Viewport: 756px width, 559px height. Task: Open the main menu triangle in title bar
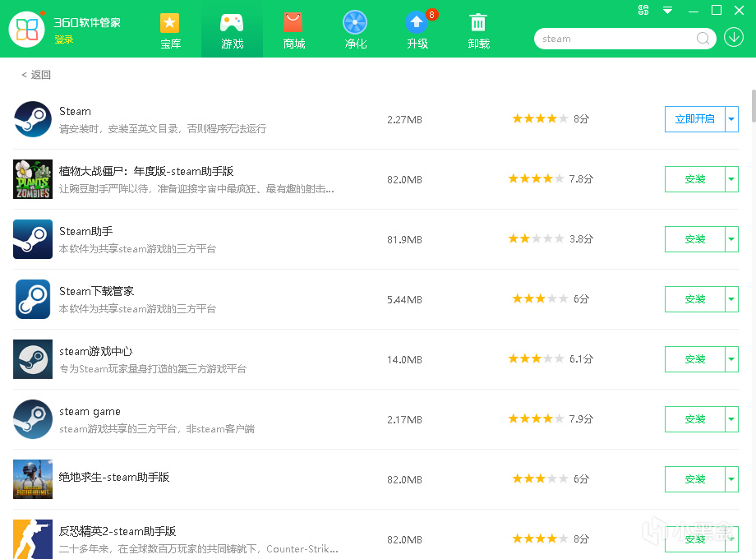coord(667,10)
